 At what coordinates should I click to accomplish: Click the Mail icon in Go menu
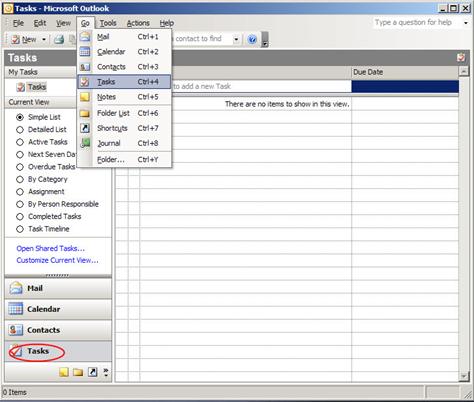85,36
